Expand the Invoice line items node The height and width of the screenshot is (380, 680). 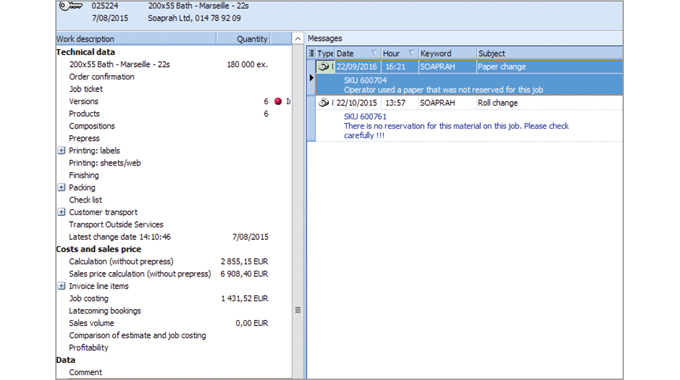61,286
